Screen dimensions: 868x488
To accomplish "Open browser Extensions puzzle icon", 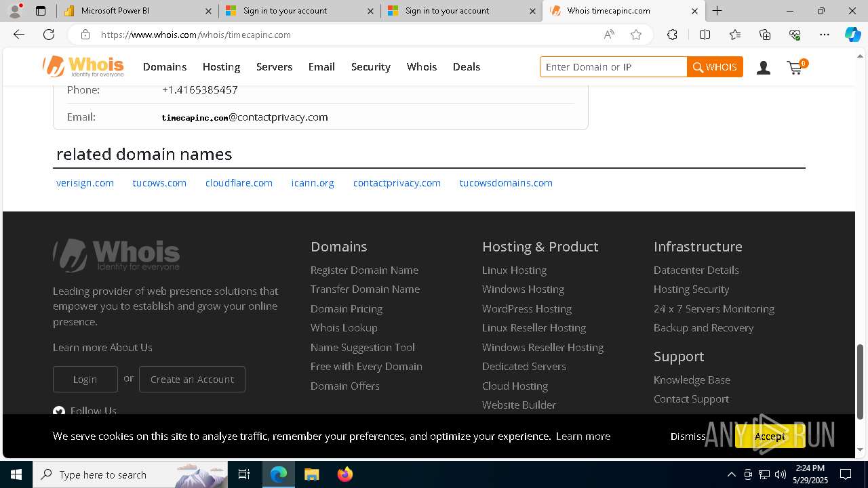I will pyautogui.click(x=672, y=35).
